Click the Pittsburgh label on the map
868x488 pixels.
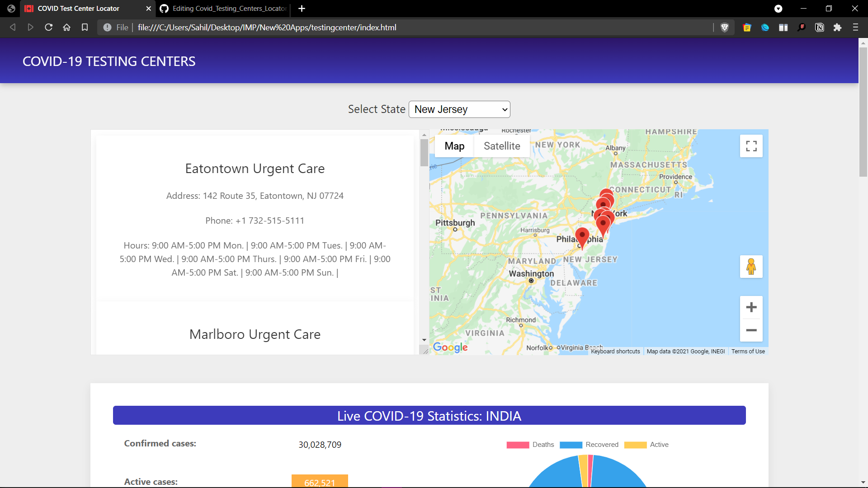455,223
